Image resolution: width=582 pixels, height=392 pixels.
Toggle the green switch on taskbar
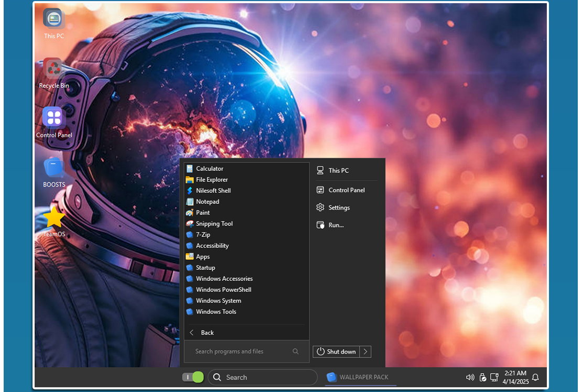[192, 377]
